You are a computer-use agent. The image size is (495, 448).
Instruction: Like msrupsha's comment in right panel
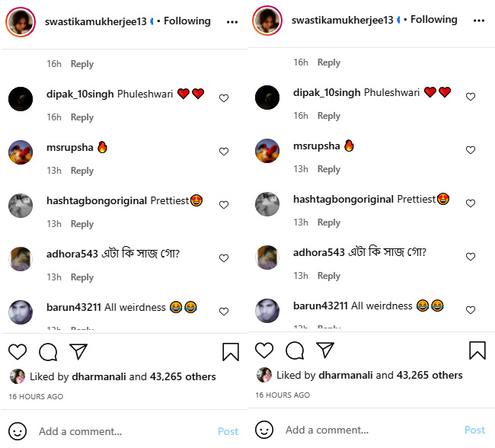[471, 150]
